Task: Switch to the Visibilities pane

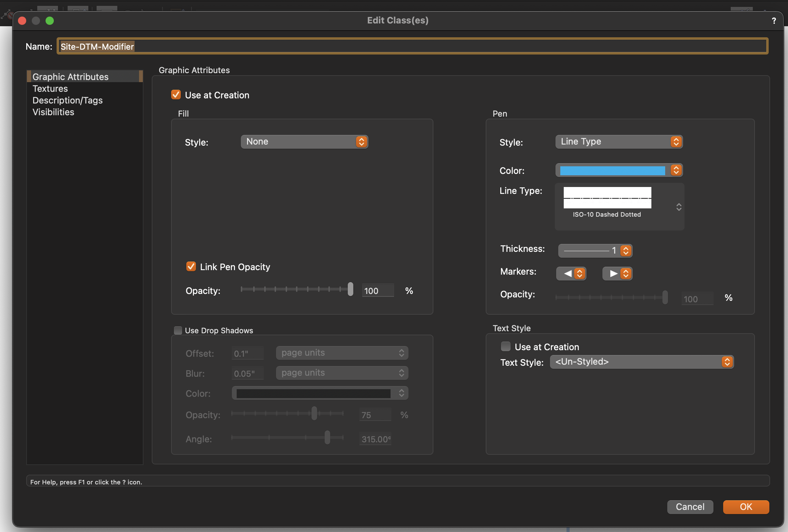Action: pos(53,112)
